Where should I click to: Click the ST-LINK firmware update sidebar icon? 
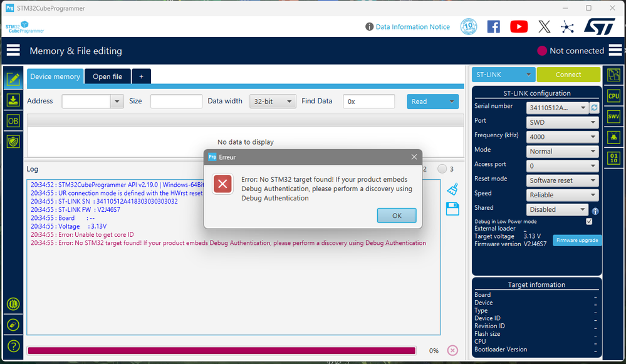click(13, 325)
